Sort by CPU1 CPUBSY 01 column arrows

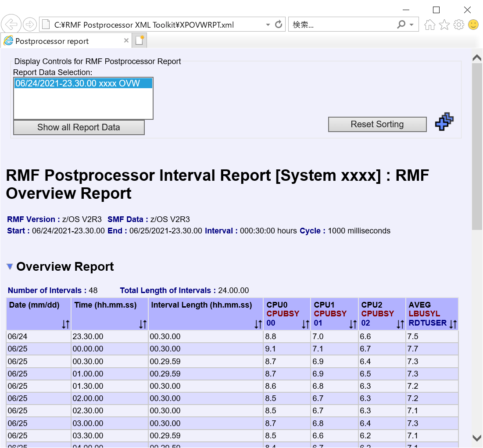point(353,324)
